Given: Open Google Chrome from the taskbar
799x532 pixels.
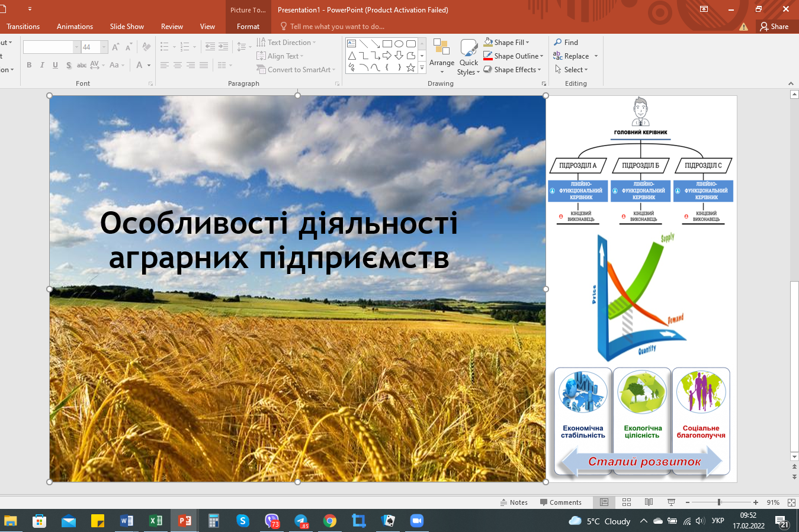Looking at the screenshot, I should click(330, 521).
